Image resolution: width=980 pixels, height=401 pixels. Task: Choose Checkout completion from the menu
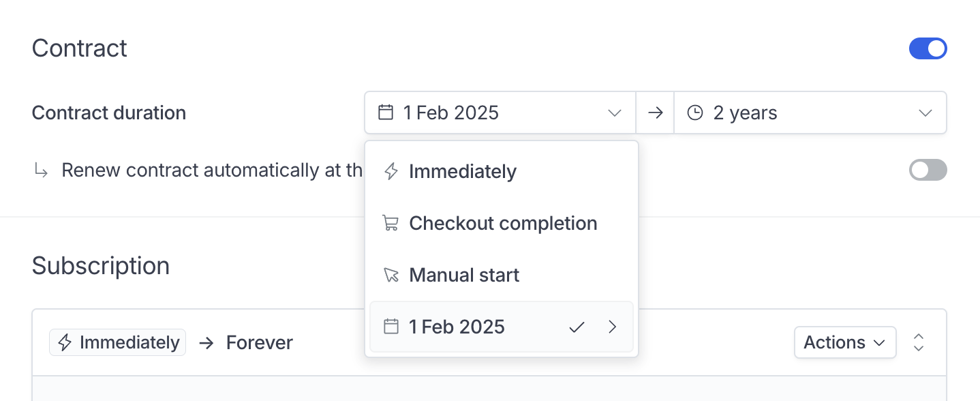[502, 223]
